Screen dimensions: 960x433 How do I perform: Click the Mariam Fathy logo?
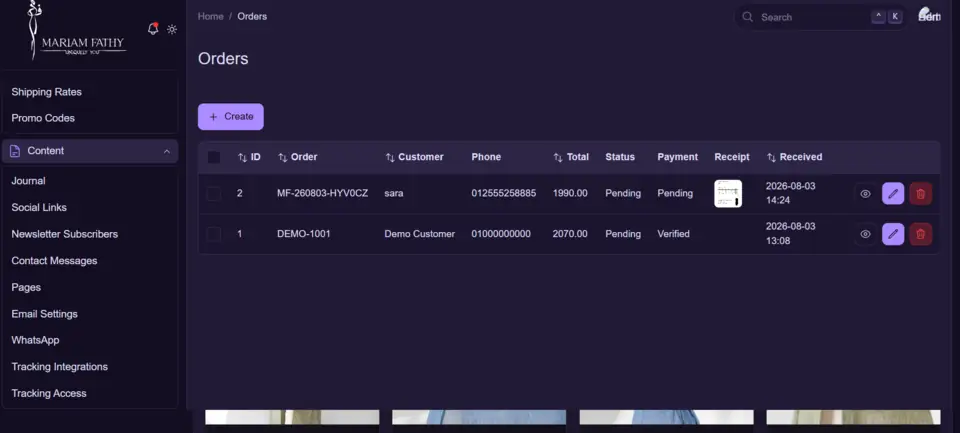click(76, 31)
